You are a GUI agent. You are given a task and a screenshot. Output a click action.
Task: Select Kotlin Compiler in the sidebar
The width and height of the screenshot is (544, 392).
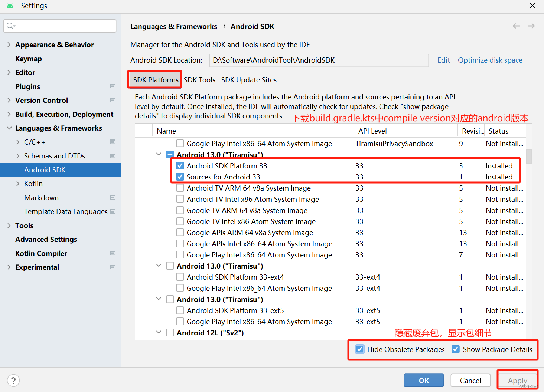click(41, 253)
